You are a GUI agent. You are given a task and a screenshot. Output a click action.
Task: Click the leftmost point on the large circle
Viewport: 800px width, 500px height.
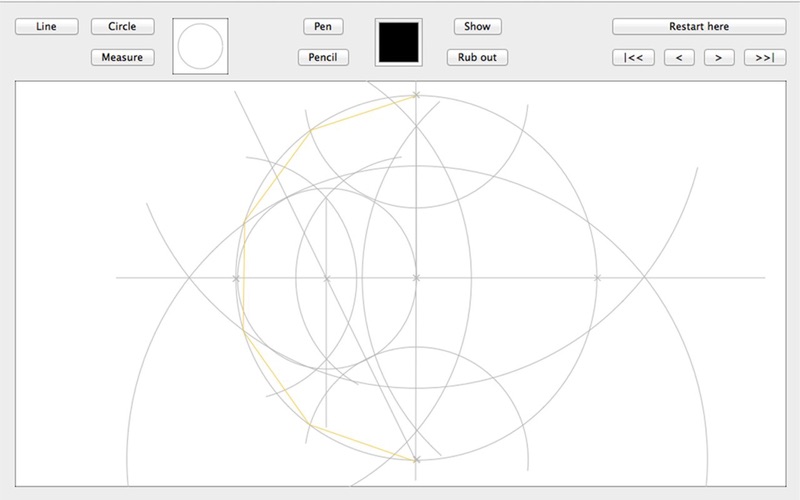(236, 279)
